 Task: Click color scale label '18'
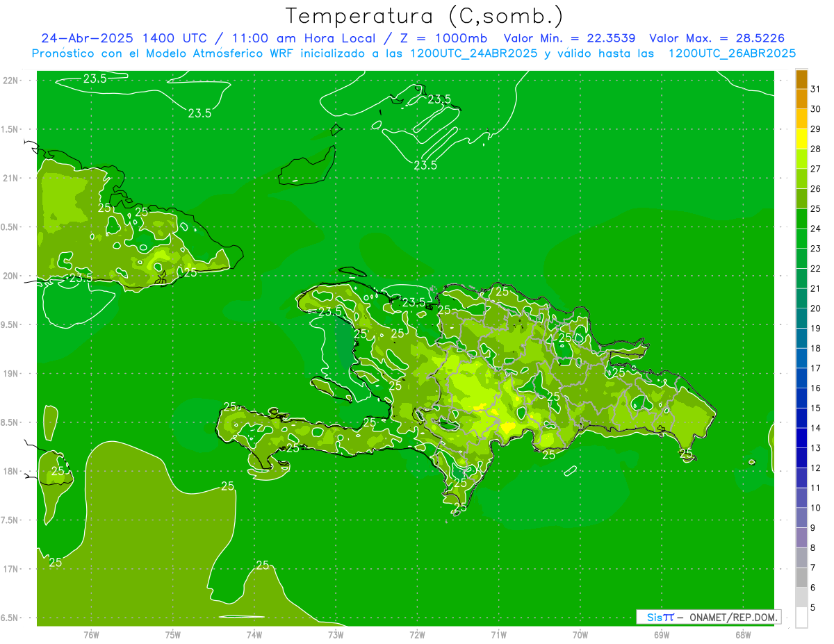[x=816, y=348]
